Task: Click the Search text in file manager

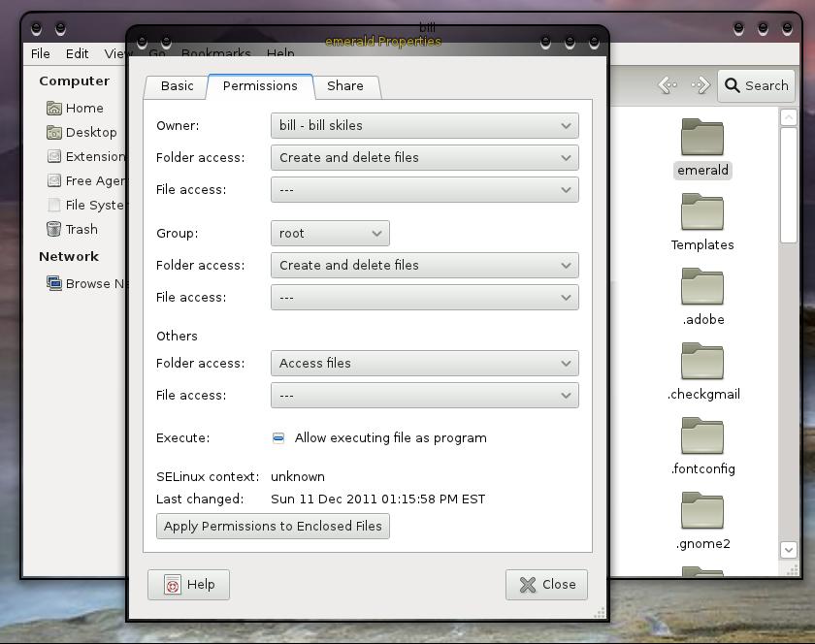Action: pyautogui.click(x=766, y=85)
